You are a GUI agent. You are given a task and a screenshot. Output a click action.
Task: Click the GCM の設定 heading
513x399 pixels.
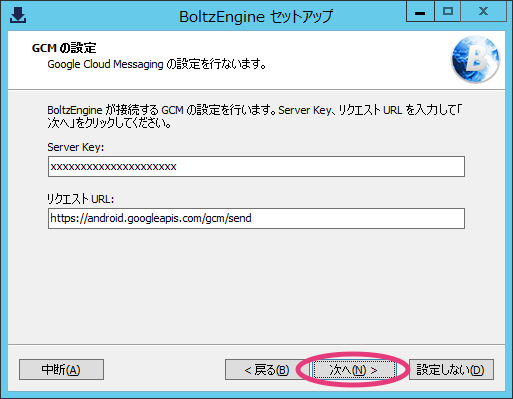64,48
